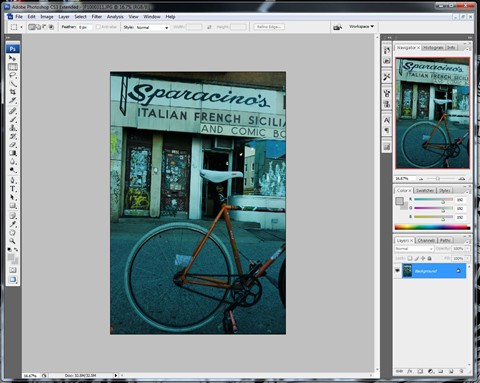The image size is (480, 383).
Task: Open the Workspace dropdown
Action: pyautogui.click(x=362, y=26)
